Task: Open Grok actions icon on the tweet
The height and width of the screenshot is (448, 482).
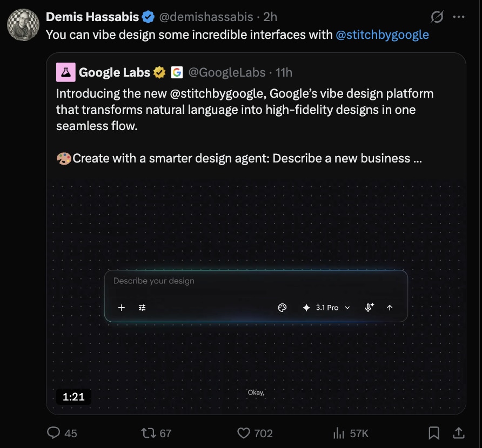Action: tap(437, 17)
